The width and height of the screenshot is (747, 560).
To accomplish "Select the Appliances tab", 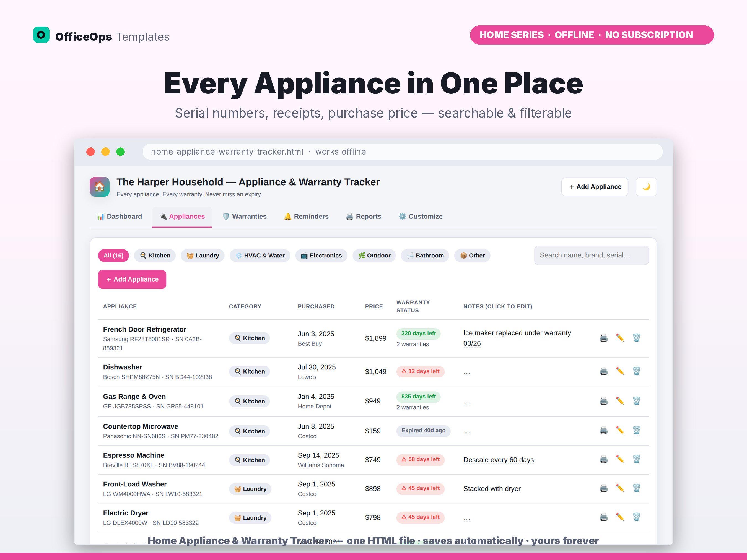I will pyautogui.click(x=182, y=217).
